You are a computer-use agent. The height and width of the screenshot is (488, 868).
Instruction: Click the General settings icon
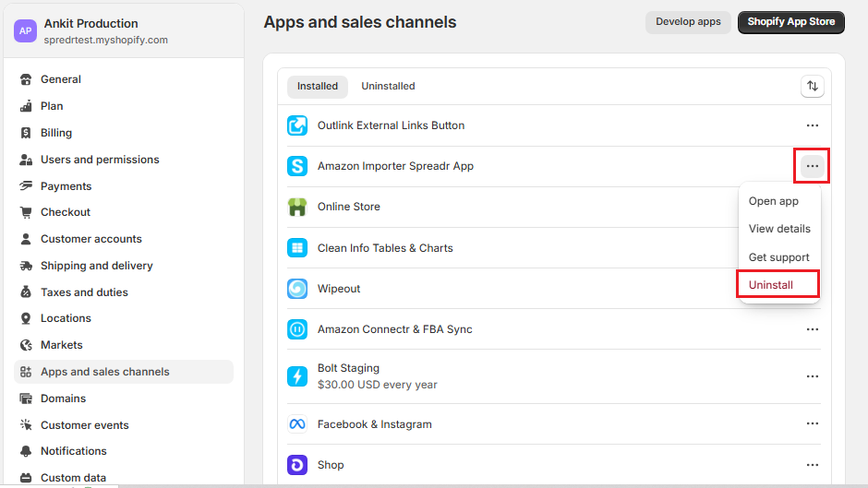tap(26, 79)
